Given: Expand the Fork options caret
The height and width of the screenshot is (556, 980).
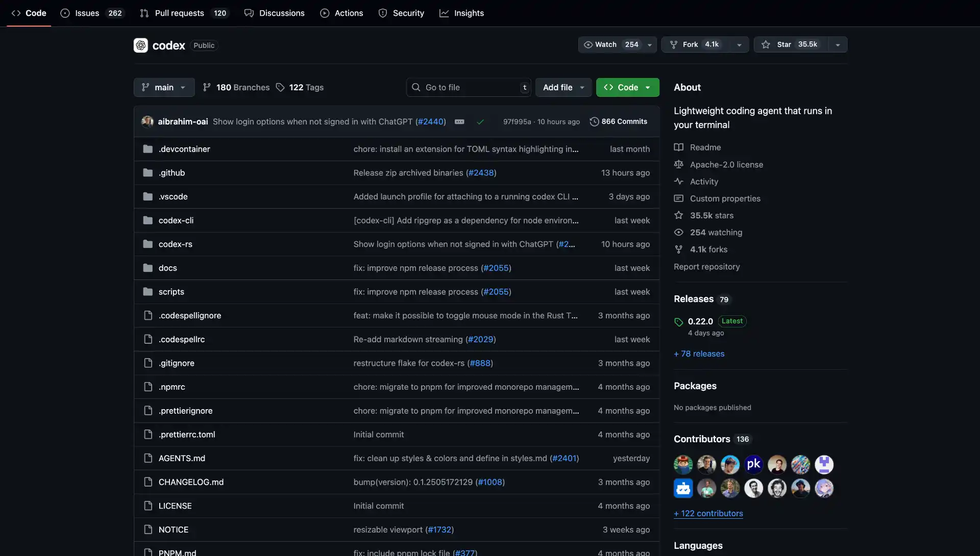Looking at the screenshot, I should pos(739,44).
